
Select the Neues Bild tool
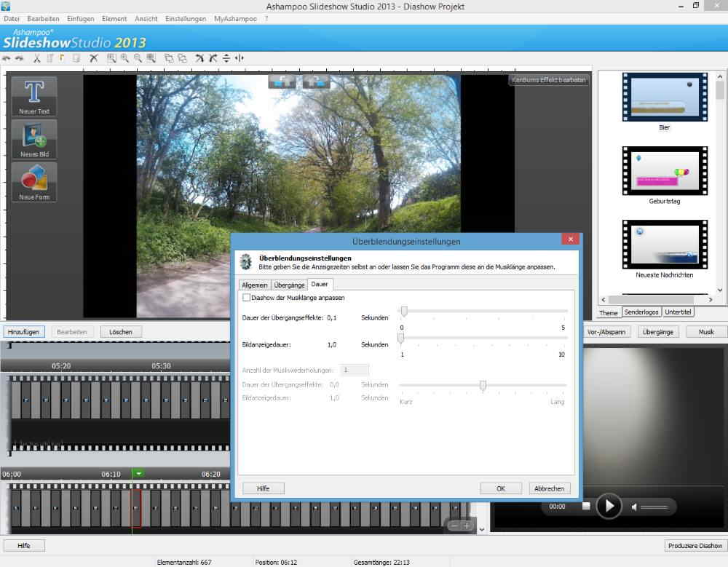click(x=33, y=138)
